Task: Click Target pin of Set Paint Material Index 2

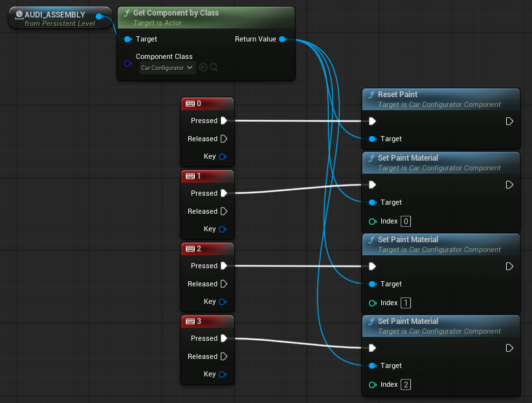Action: click(x=373, y=365)
